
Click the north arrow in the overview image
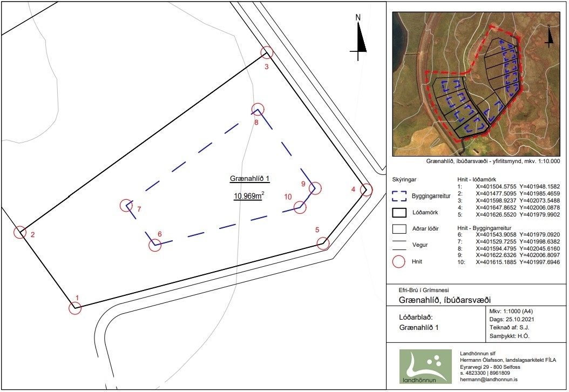click(x=550, y=35)
